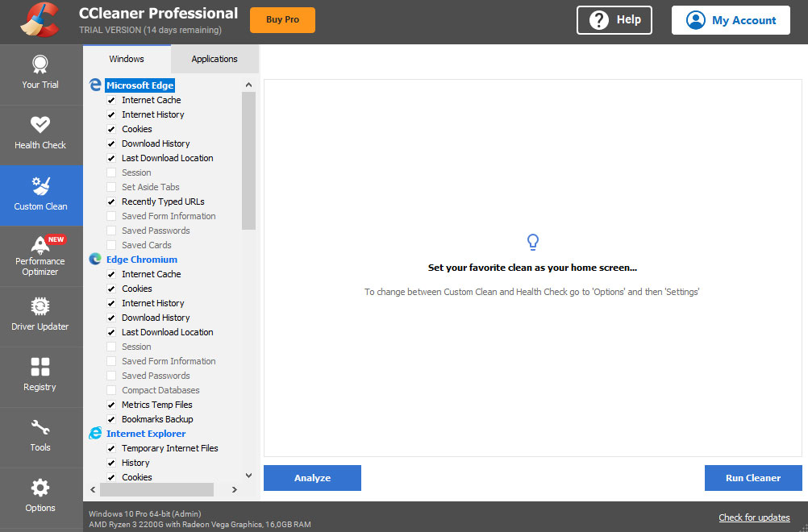Check Microsoft Edge Saved Form Information

(111, 216)
